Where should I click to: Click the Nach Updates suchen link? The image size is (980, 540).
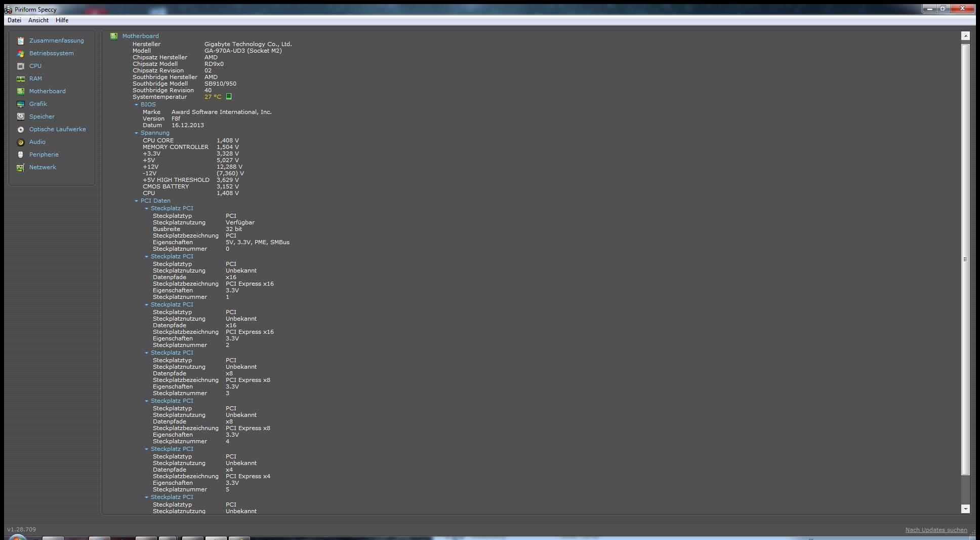pyautogui.click(x=936, y=530)
